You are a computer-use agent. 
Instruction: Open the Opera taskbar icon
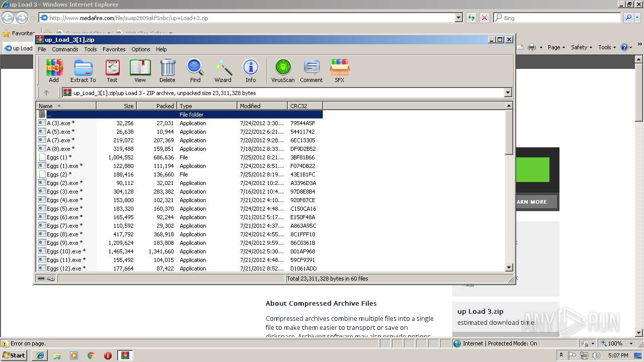click(108, 355)
